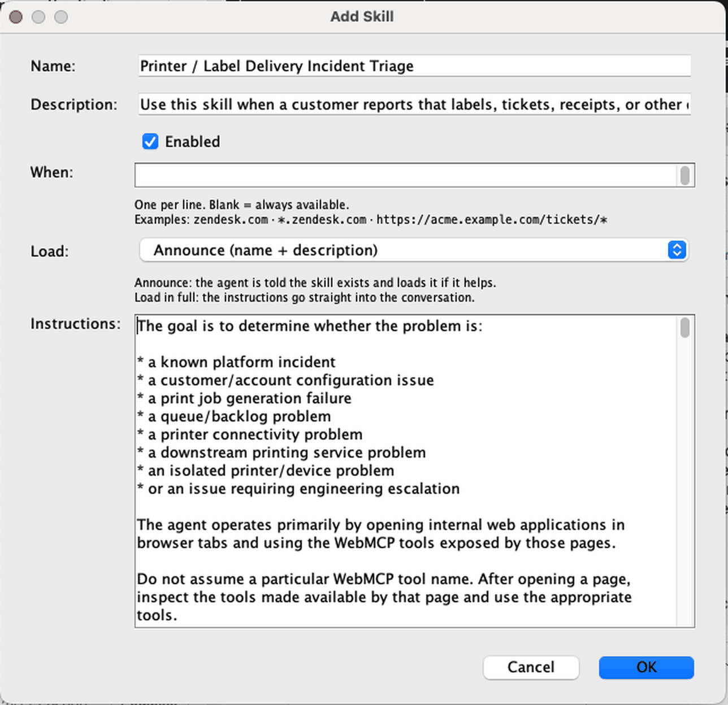The image size is (728, 705).
Task: Click the 'requiring engineering escalation' line
Action: coord(298,489)
